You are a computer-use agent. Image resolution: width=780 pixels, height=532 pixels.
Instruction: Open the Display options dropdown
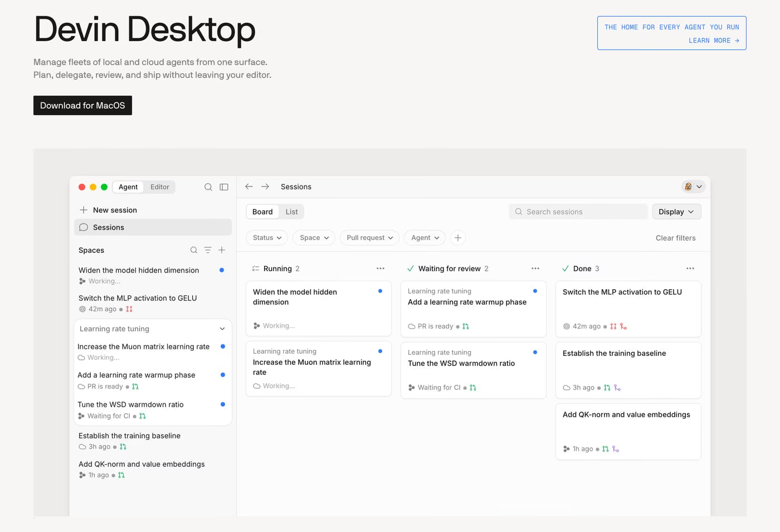coord(677,212)
